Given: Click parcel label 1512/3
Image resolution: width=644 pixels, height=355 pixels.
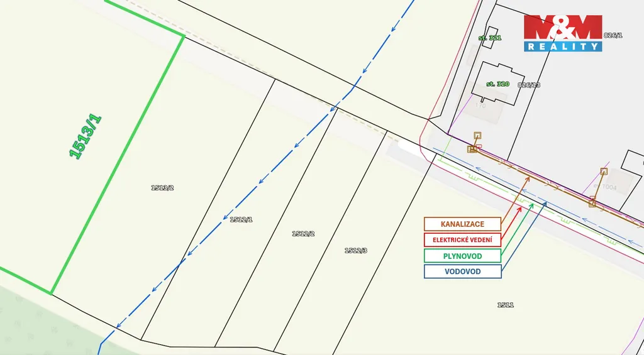Looking at the screenshot, I should point(355,250).
